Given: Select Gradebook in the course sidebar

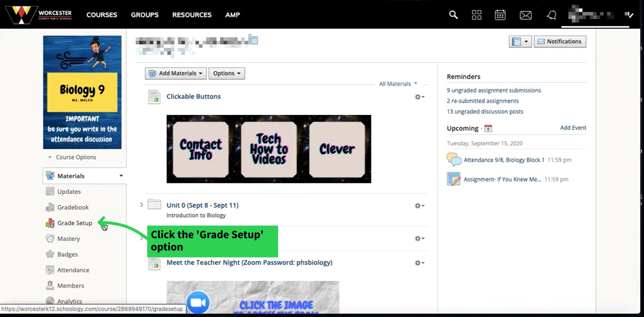Looking at the screenshot, I should point(73,207).
